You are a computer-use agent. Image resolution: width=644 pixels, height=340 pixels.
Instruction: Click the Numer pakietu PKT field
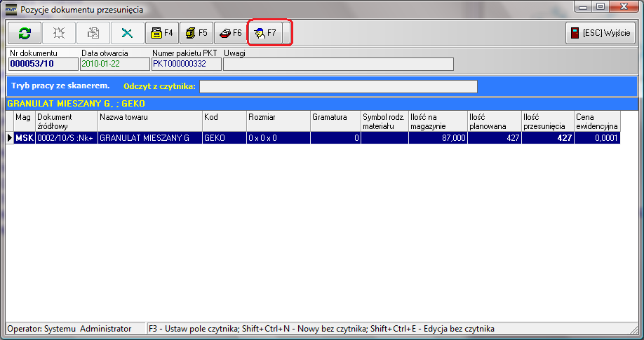click(186, 64)
